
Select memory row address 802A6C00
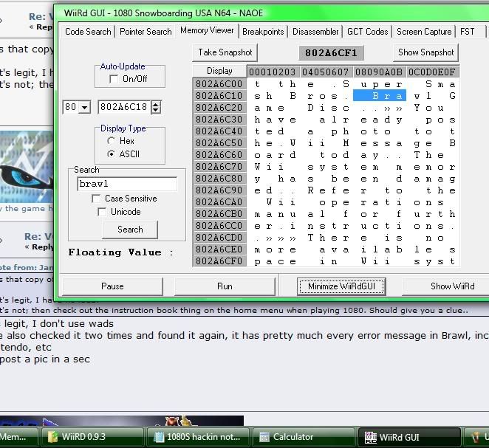(x=219, y=84)
